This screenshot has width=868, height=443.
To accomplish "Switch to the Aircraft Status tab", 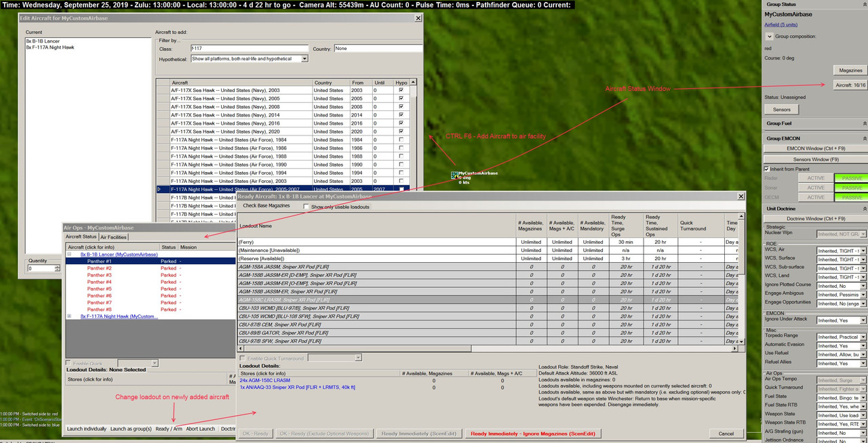I will coord(81,237).
